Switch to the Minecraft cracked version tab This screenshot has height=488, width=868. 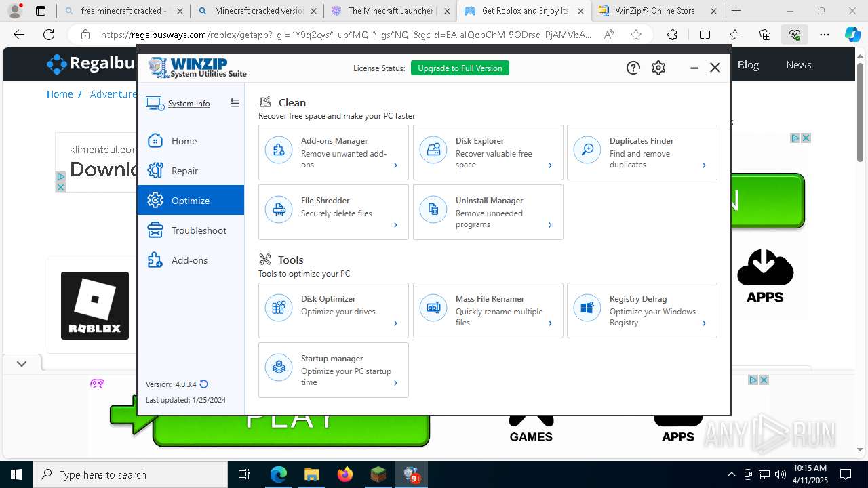[258, 11]
